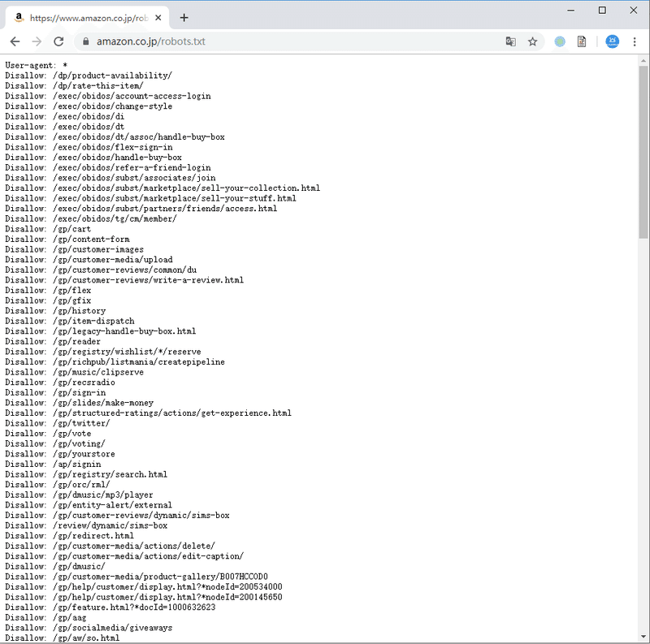View site security lock information
Image resolution: width=650 pixels, height=644 pixels.
(86, 41)
